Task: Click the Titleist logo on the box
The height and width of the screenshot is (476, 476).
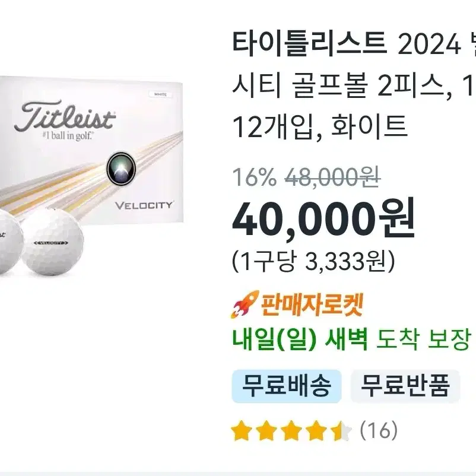Action: pos(65,117)
